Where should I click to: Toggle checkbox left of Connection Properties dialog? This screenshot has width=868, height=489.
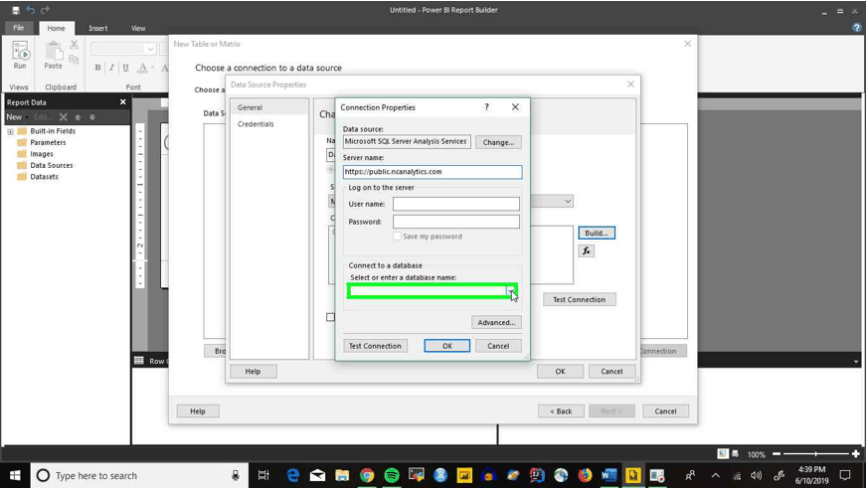(330, 317)
